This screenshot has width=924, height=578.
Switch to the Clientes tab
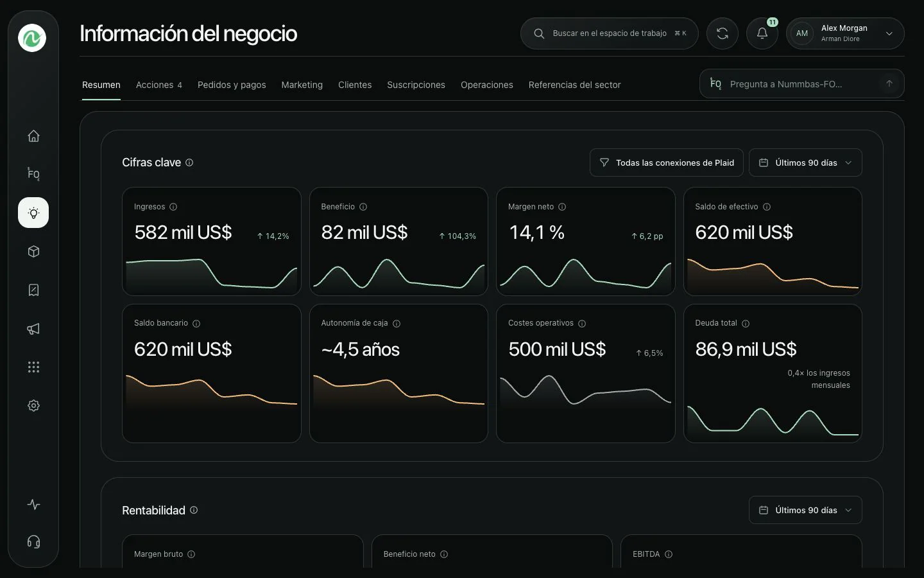pyautogui.click(x=355, y=85)
